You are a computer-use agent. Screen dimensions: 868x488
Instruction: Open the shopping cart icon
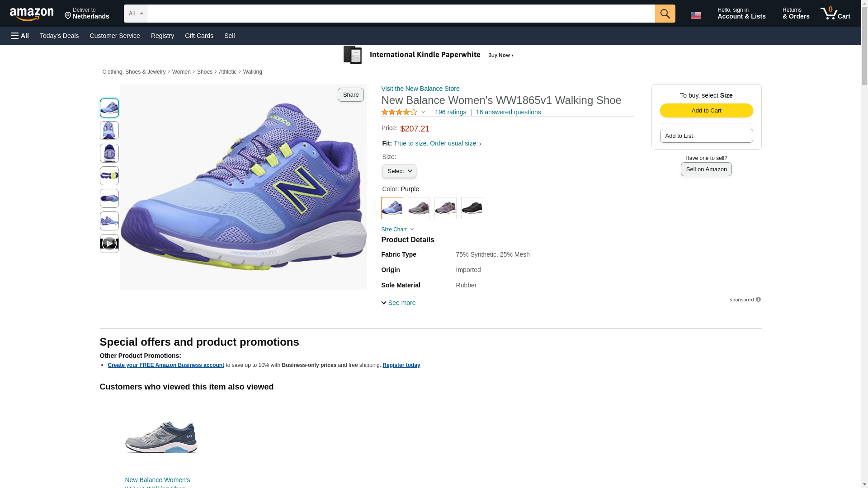(x=835, y=14)
